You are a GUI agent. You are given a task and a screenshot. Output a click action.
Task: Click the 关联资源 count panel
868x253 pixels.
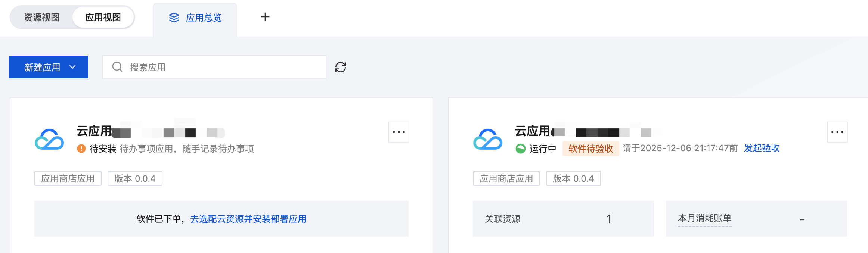[563, 219]
